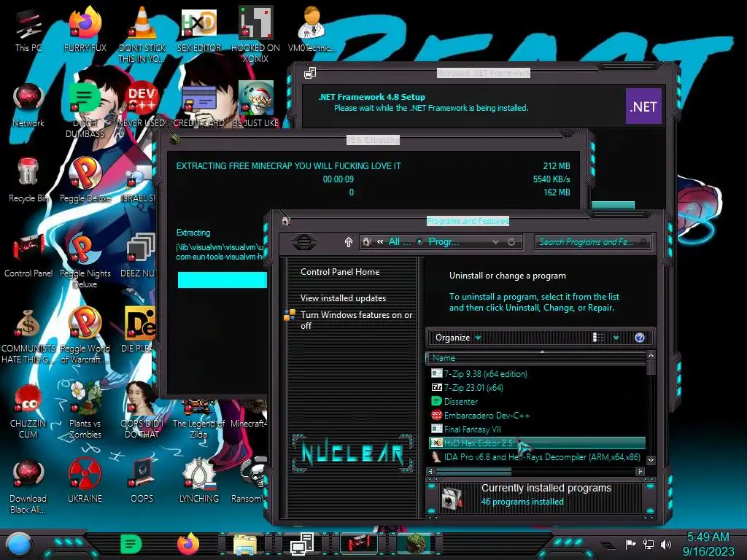Open the CREDIT CARD desktop shortcut
747x560 pixels.
pos(198,105)
